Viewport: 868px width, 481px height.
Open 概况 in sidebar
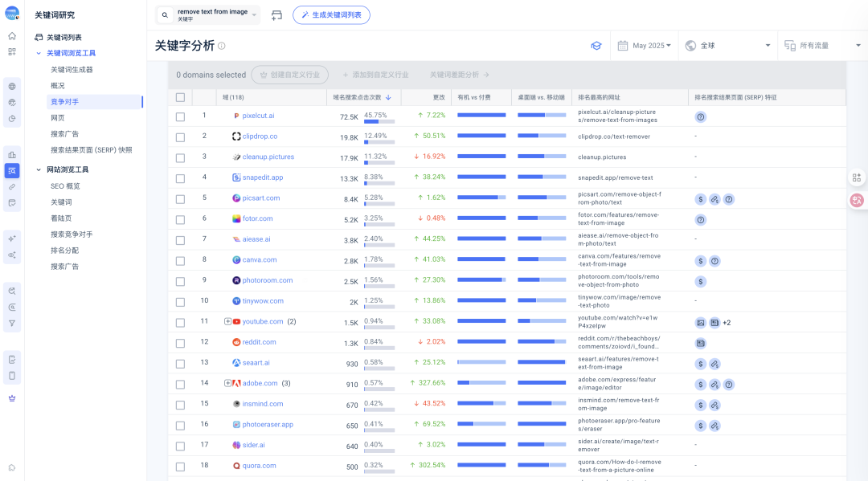click(x=58, y=86)
